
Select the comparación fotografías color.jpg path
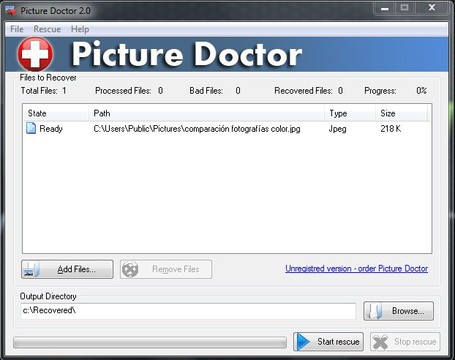[197, 129]
